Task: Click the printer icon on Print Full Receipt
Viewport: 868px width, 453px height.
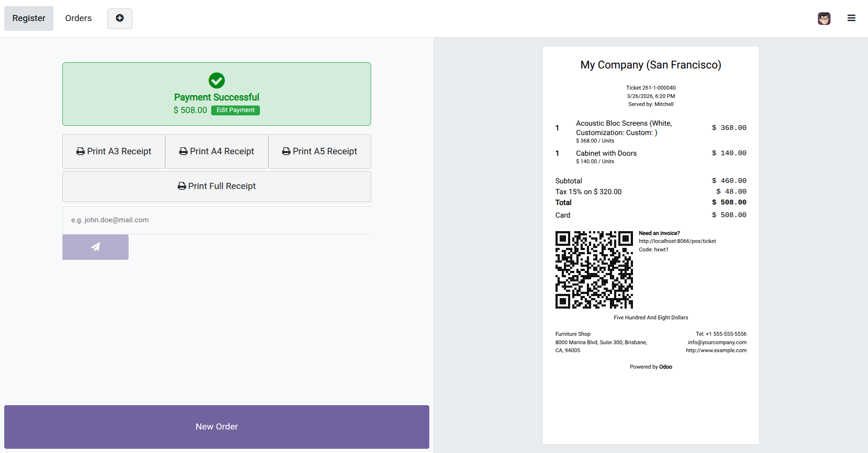Action: tap(182, 186)
